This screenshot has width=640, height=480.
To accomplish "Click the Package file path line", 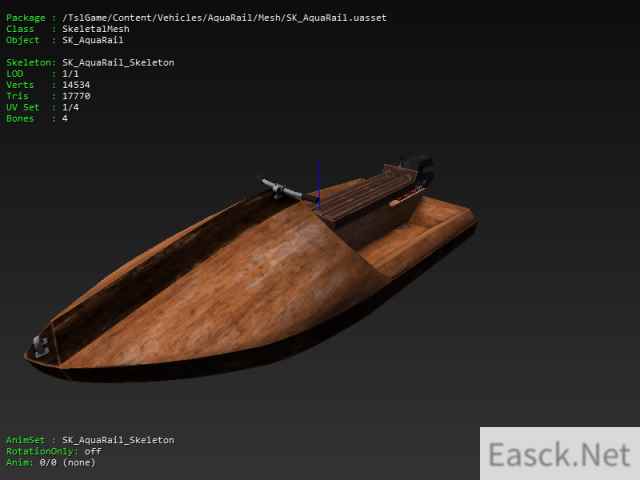I will click(x=197, y=18).
